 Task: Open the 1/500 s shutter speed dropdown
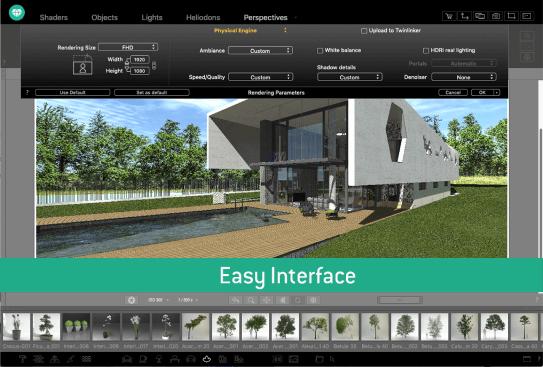click(188, 300)
